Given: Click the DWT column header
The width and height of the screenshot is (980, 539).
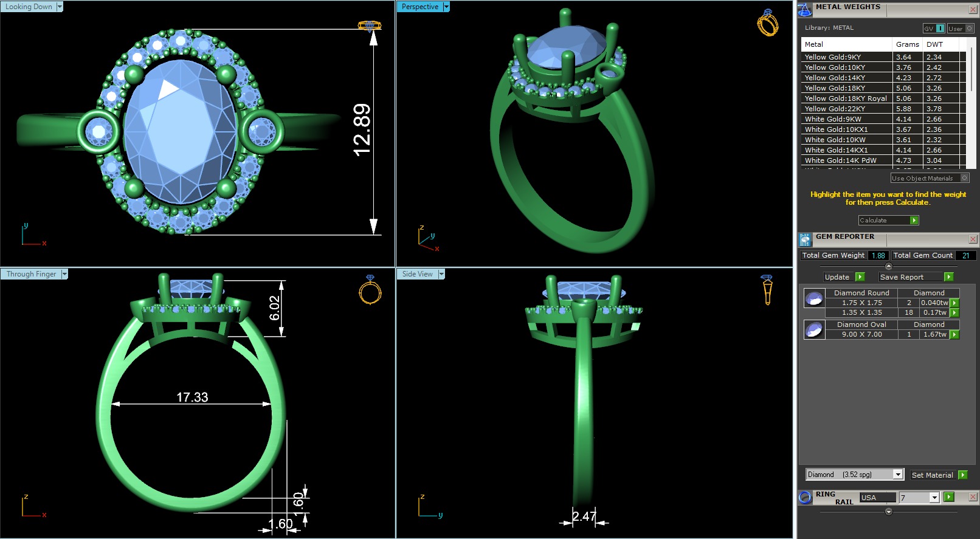Looking at the screenshot, I should pyautogui.click(x=941, y=44).
